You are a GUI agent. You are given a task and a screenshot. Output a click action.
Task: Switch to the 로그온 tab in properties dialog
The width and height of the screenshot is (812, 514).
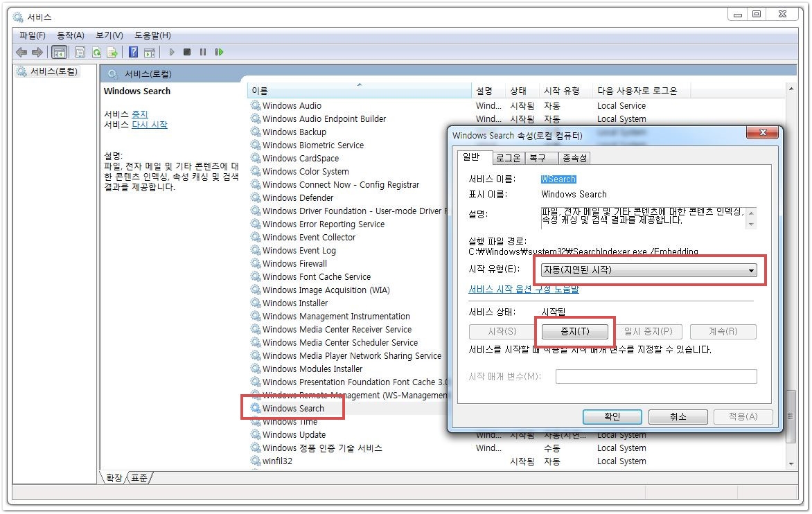click(x=508, y=158)
